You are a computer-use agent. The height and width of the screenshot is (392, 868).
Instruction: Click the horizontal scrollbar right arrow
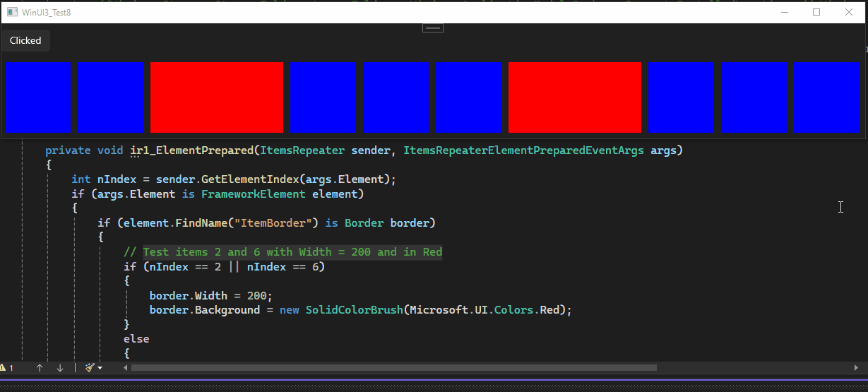[856, 368]
